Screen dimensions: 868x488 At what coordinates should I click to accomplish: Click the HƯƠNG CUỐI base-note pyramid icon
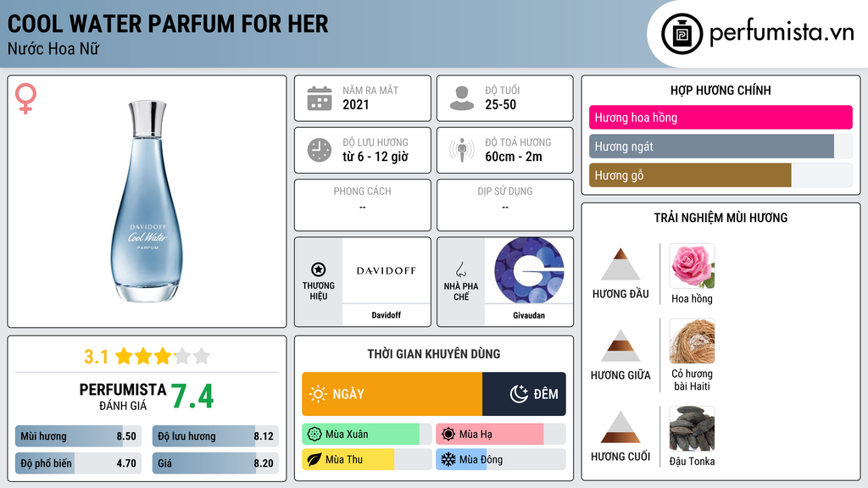tap(620, 427)
